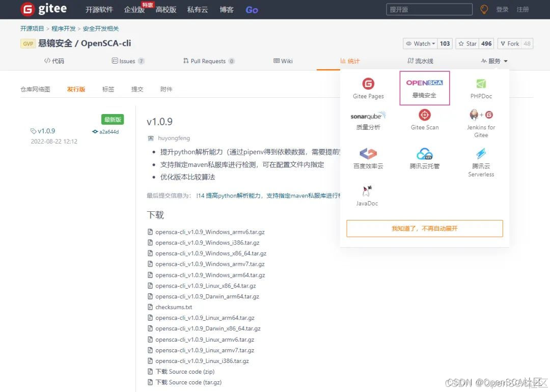Click the Fork button

point(509,43)
